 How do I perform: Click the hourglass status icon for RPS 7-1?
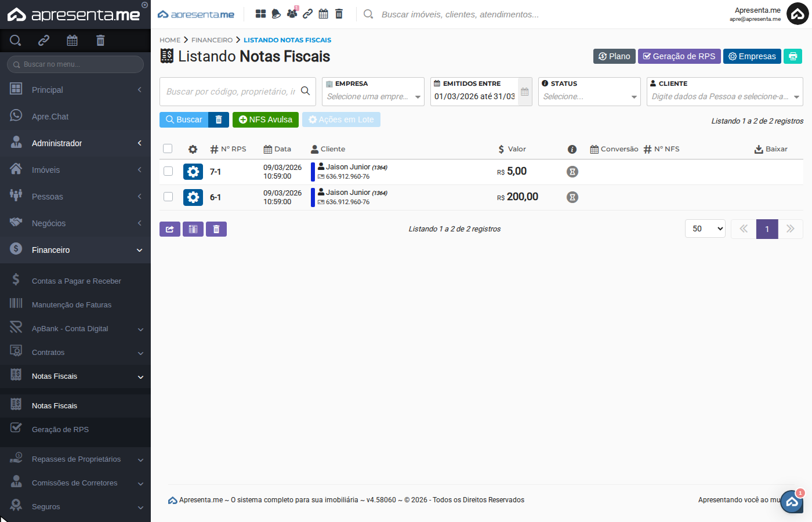[x=572, y=172]
